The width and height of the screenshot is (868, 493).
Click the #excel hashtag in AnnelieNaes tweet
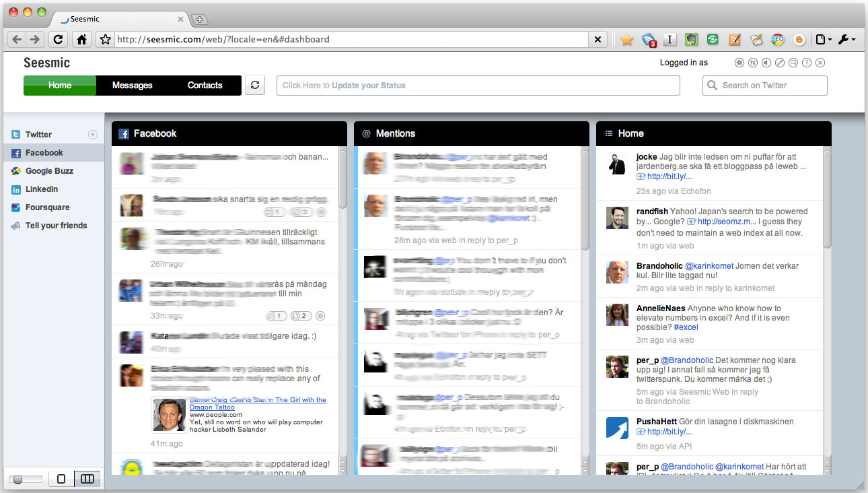coord(686,327)
